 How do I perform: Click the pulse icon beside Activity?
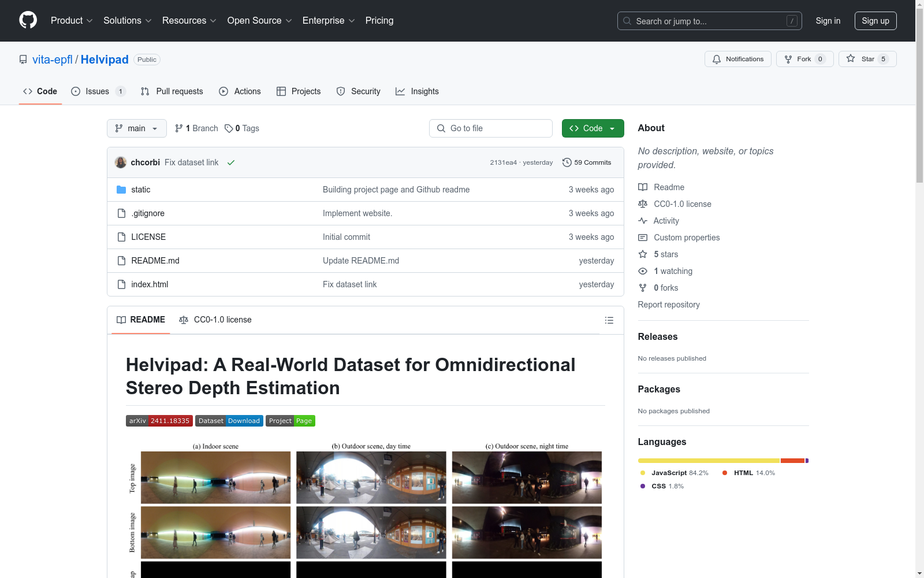[643, 221]
